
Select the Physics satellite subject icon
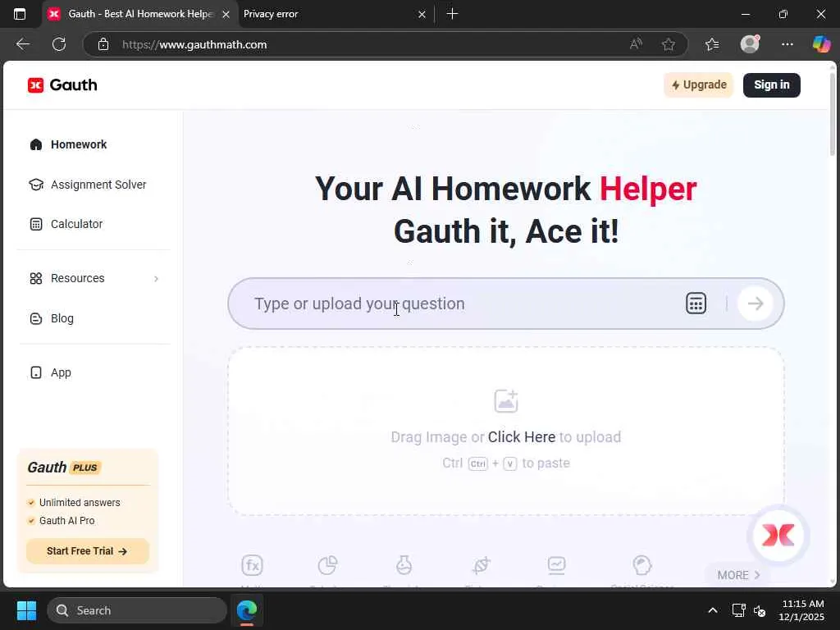pos(481,565)
